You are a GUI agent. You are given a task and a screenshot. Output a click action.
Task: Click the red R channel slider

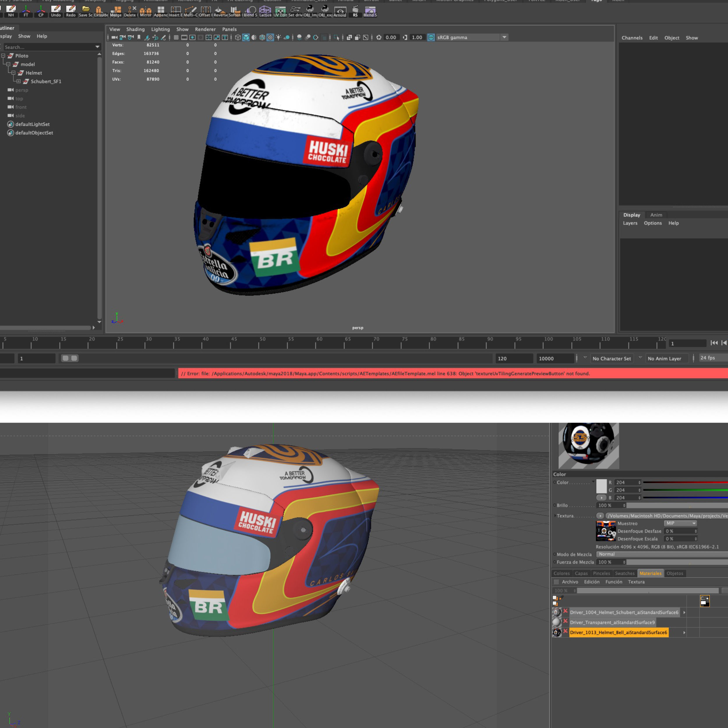pyautogui.click(x=685, y=482)
